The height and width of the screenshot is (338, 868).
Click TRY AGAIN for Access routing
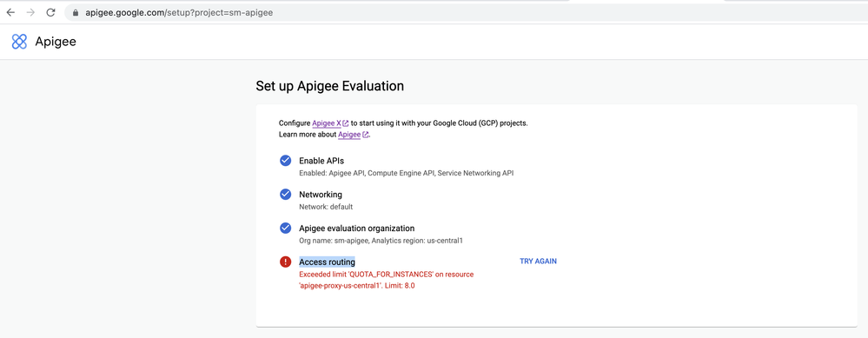point(538,262)
